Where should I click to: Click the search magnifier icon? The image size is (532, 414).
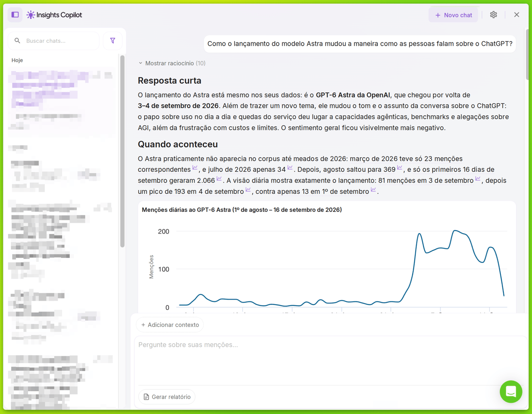17,41
